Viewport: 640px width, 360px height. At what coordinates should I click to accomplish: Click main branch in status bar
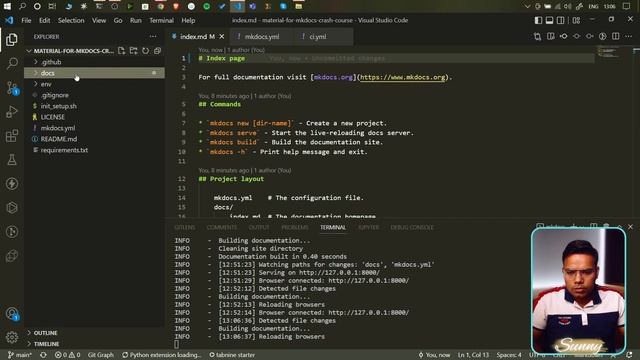point(20,355)
